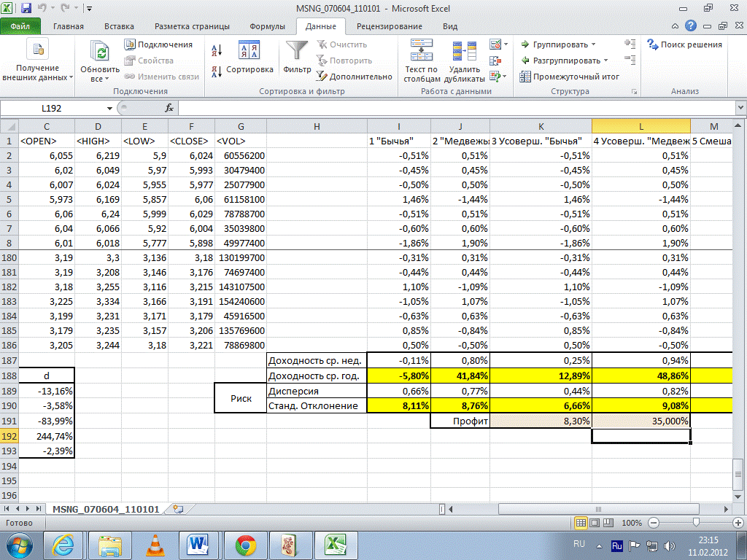Click the Remove Duplicates icon

pyautogui.click(x=464, y=51)
